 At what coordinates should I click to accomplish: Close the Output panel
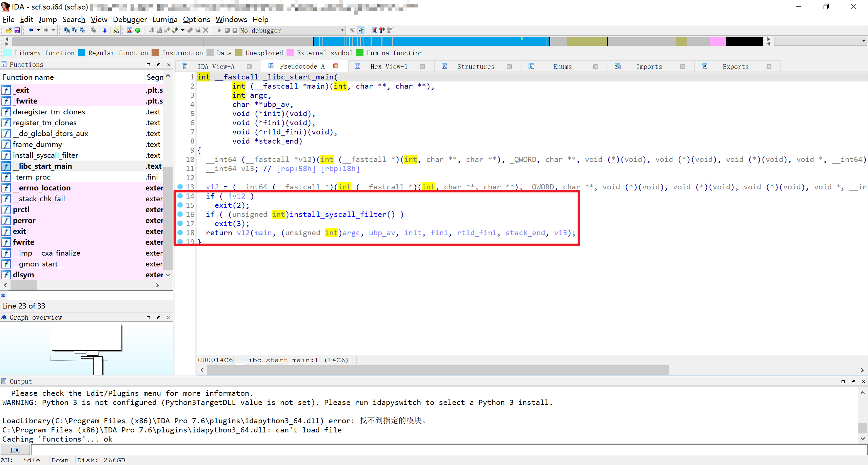(863, 382)
